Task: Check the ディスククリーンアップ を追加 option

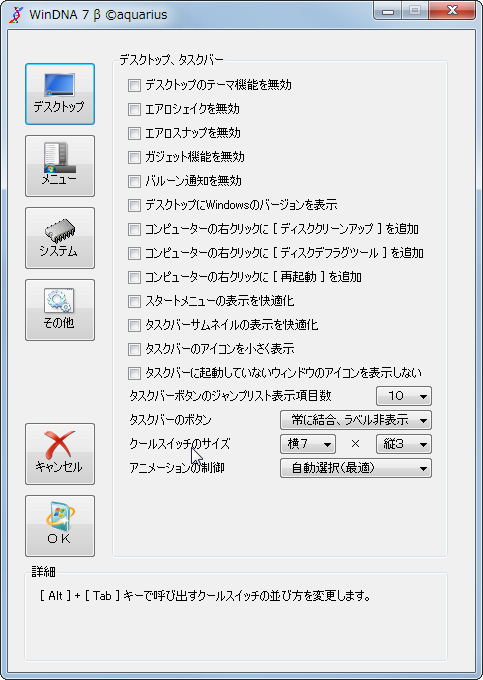Action: tap(134, 229)
